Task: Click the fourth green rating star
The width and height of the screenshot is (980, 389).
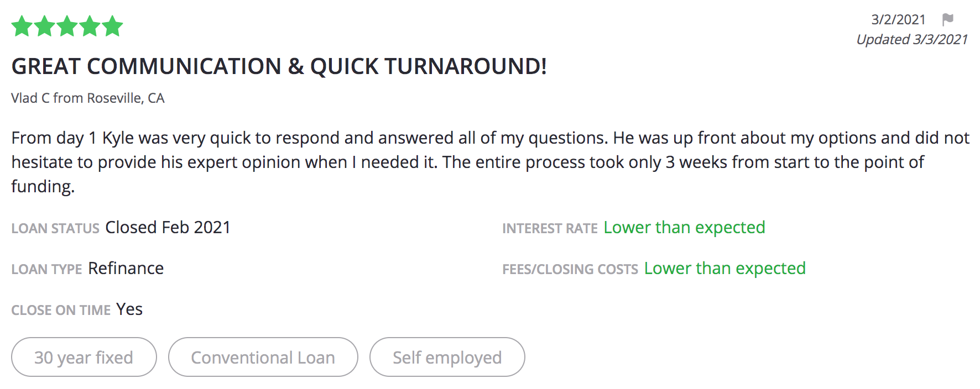Action: (x=90, y=26)
